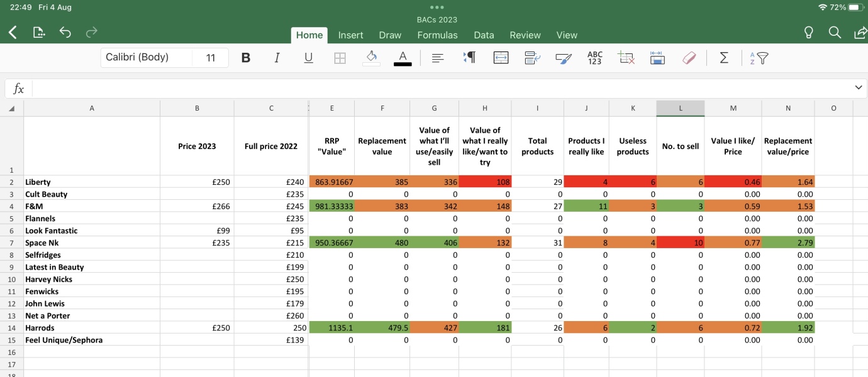Open the Sort & Filter icon
The width and height of the screenshot is (868, 377).
click(757, 58)
